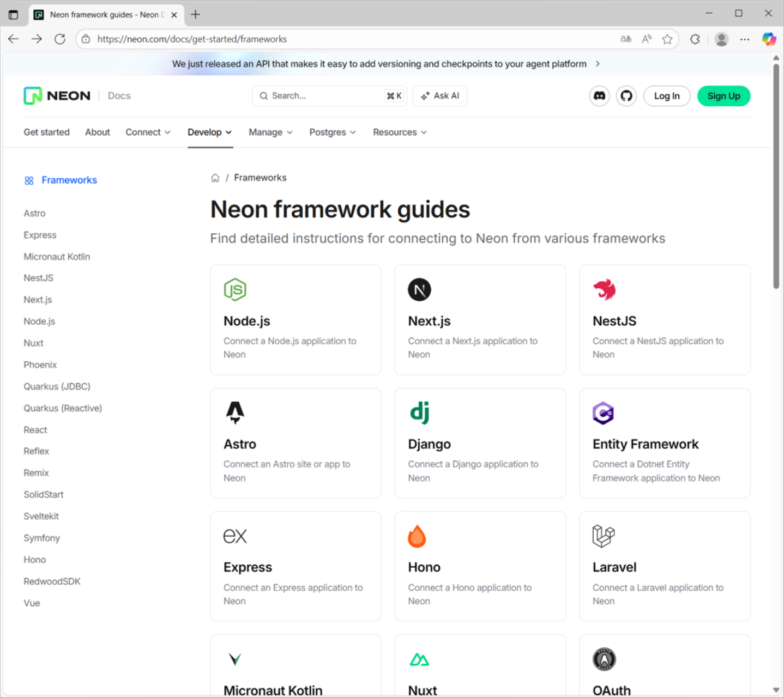Open Neon's GitHub repository icon
This screenshot has height=698, width=784.
click(x=626, y=96)
